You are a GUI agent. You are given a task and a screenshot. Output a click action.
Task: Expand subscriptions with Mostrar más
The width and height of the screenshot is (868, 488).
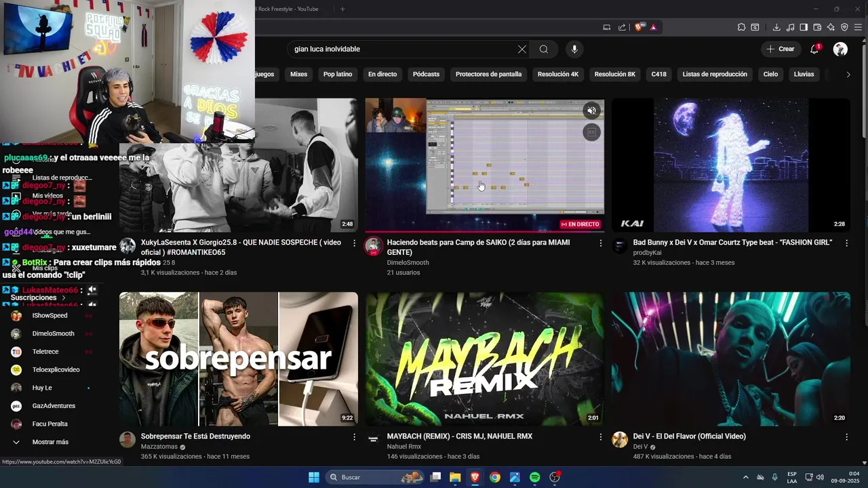tap(50, 442)
